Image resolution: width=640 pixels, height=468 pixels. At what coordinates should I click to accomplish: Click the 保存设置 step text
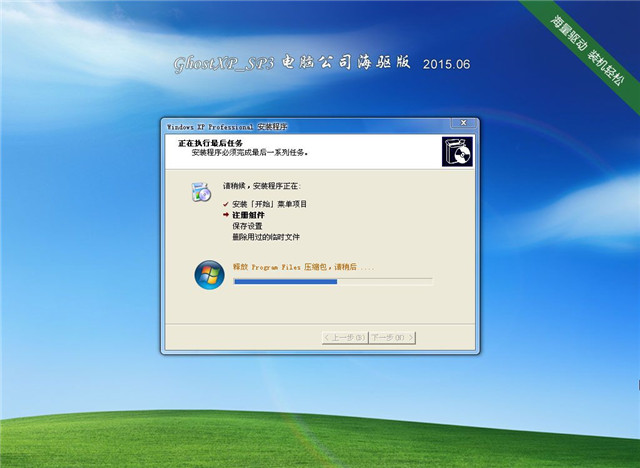[x=248, y=226]
